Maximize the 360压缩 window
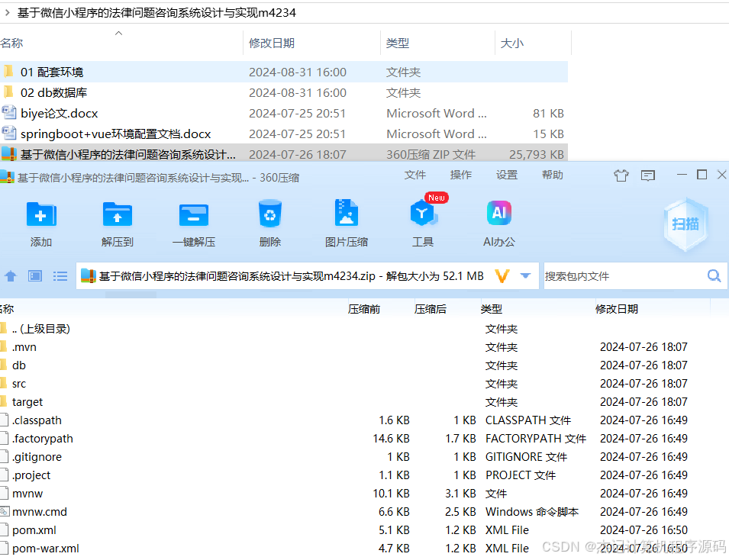The width and height of the screenshot is (729, 560). tap(702, 174)
